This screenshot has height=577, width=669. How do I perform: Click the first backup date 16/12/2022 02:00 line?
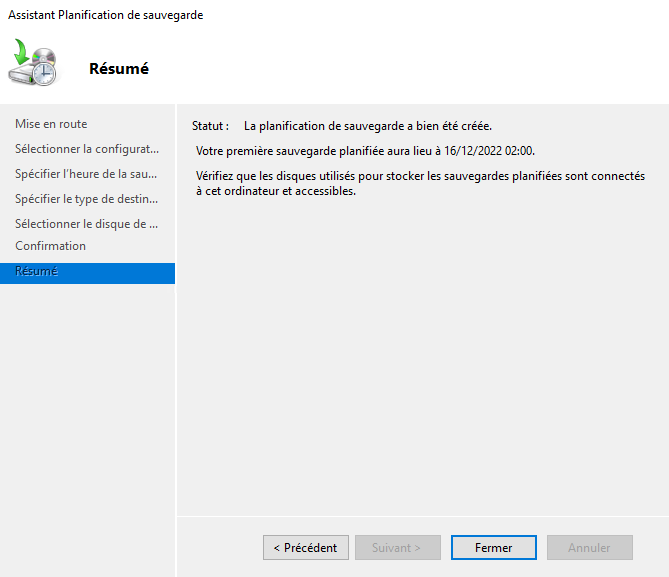(x=365, y=151)
